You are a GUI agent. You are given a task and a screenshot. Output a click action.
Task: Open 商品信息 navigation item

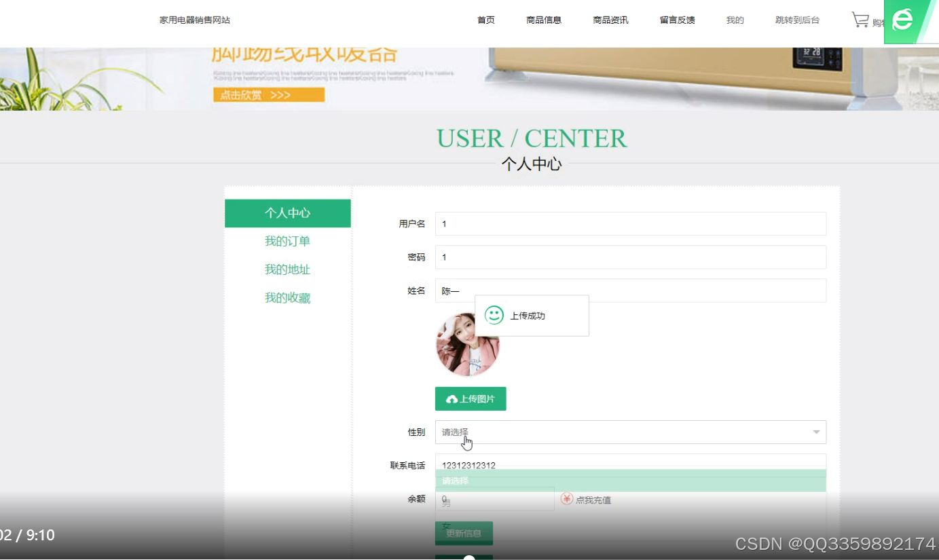[544, 20]
